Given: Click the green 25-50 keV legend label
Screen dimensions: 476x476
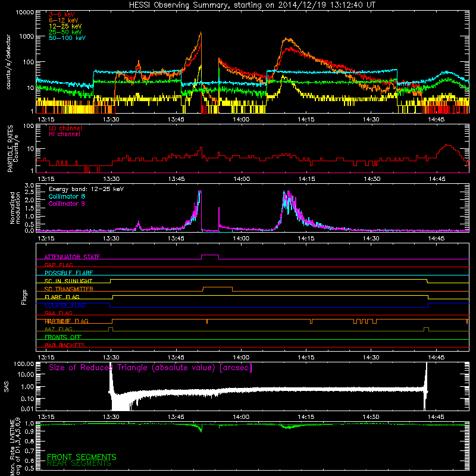Looking at the screenshot, I should tap(65, 32).
